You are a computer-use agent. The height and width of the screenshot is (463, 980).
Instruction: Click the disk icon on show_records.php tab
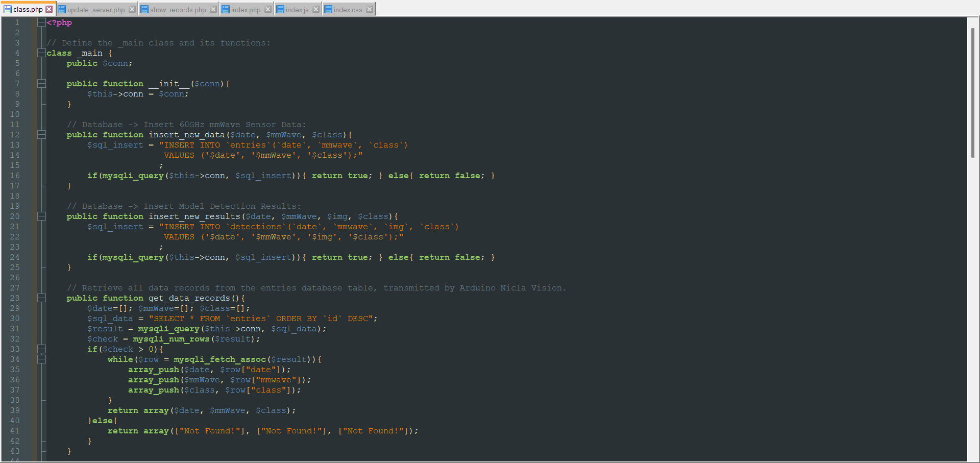[x=144, y=9]
